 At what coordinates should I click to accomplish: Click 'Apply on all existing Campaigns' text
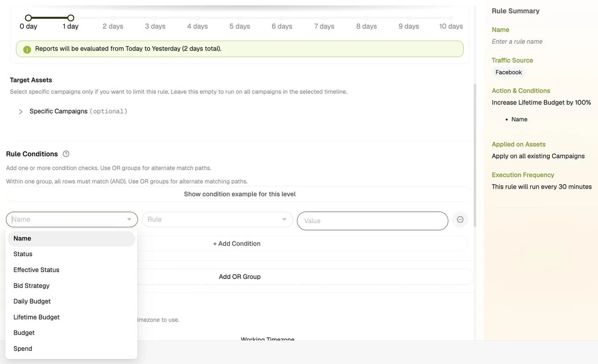[x=538, y=156]
